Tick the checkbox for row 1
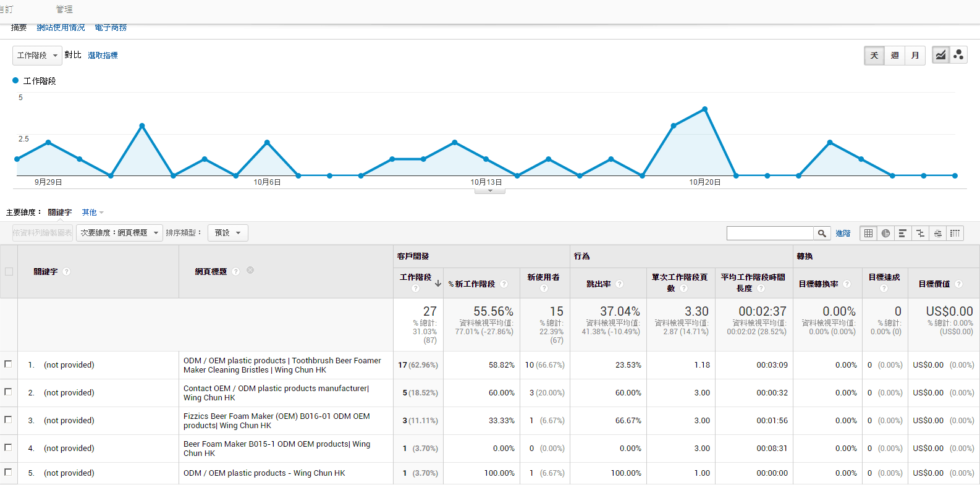Viewport: 980px width, 485px height. tap(9, 365)
